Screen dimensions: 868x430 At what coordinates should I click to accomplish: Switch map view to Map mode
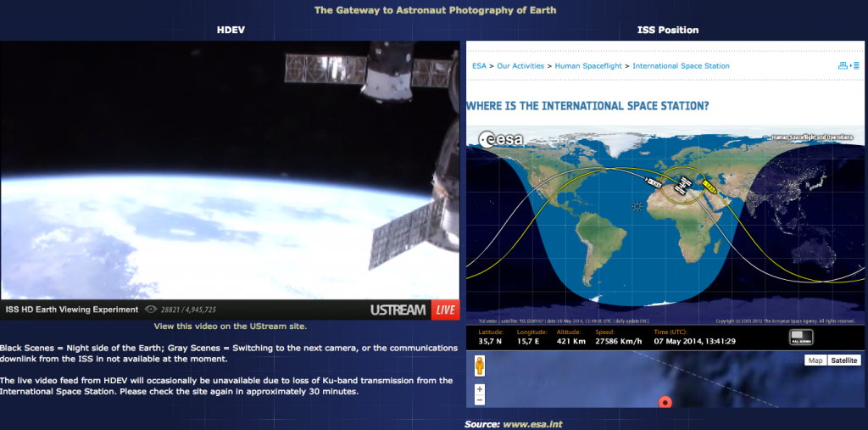click(x=815, y=360)
